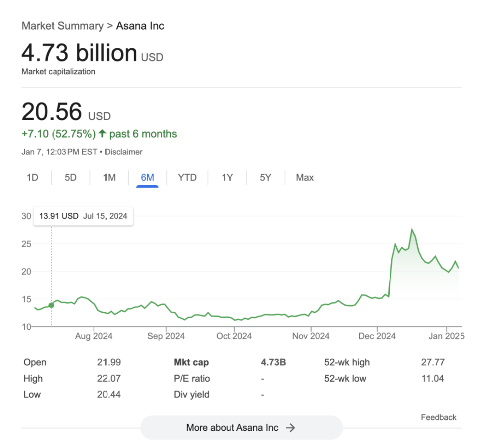Click the More about Asana Inc button
Viewport: 478px width, 448px height.
pos(242,428)
